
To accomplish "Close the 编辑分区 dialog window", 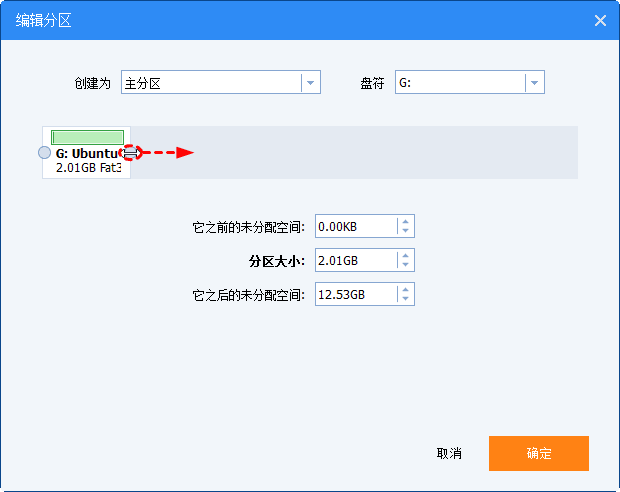I will (x=600, y=20).
